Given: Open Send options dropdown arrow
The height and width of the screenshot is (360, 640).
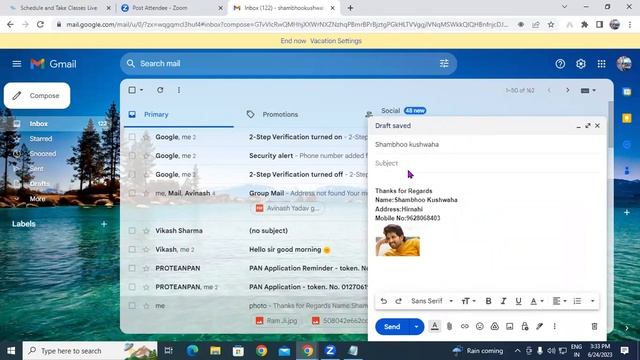Looking at the screenshot, I should 416,327.
